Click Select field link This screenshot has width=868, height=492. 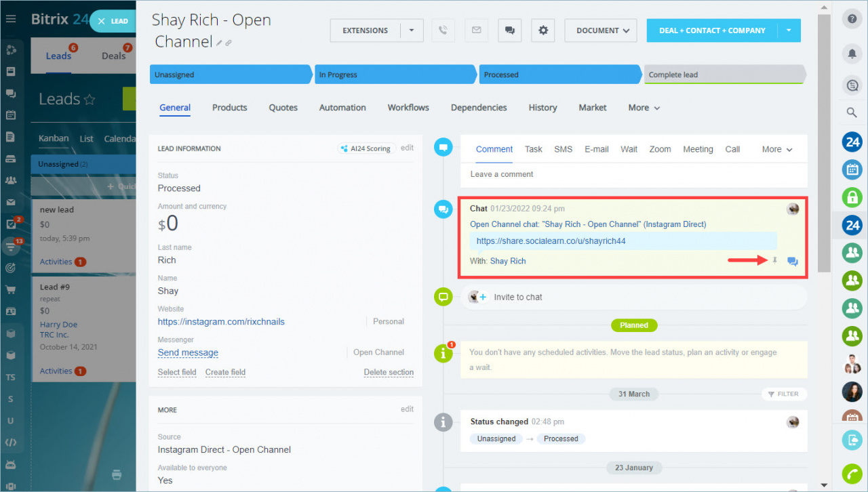coord(177,372)
